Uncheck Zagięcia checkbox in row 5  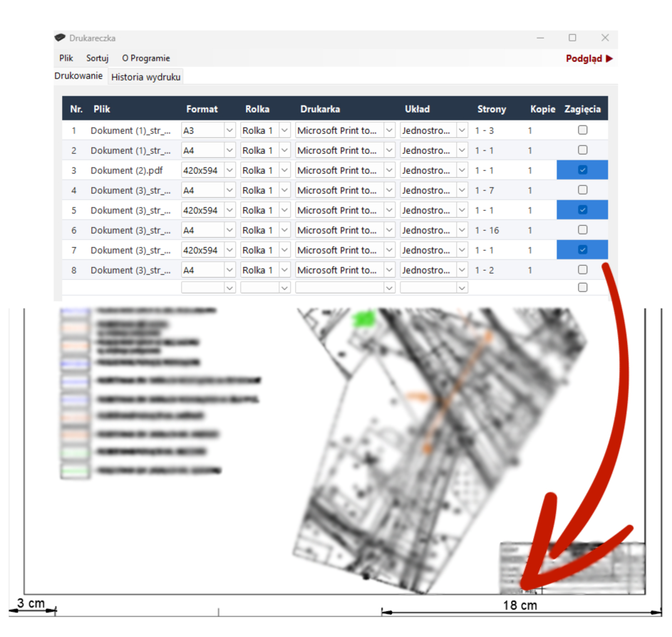582,210
